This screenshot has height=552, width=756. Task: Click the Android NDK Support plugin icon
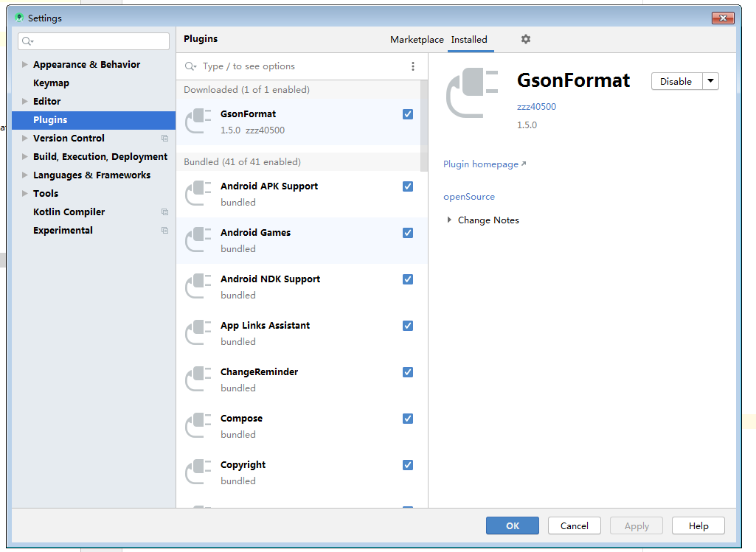pos(198,287)
